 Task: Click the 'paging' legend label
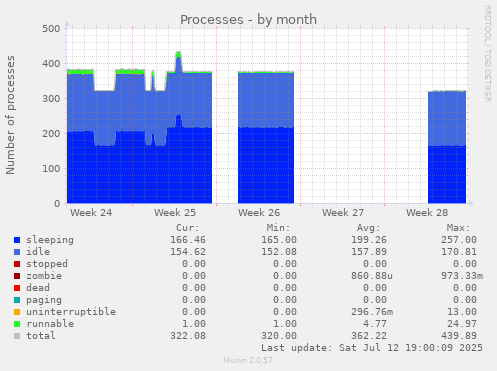pyautogui.click(x=44, y=300)
